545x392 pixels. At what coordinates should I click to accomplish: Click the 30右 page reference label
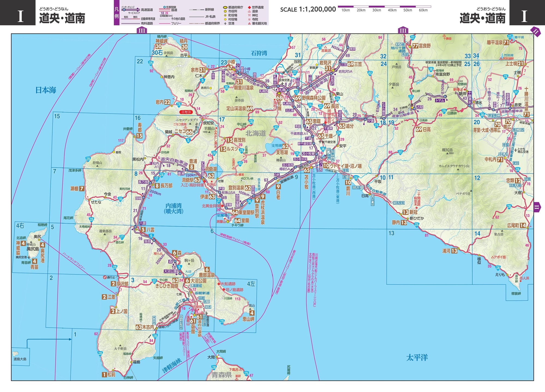(x=157, y=53)
